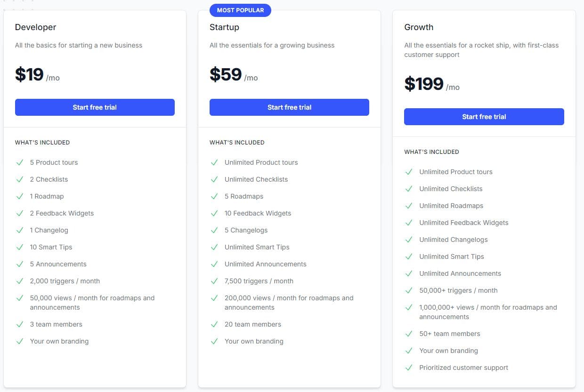Click checkmark next to 7,500 triggers / month
Viewport: 584px width, 392px height.
pos(213,281)
